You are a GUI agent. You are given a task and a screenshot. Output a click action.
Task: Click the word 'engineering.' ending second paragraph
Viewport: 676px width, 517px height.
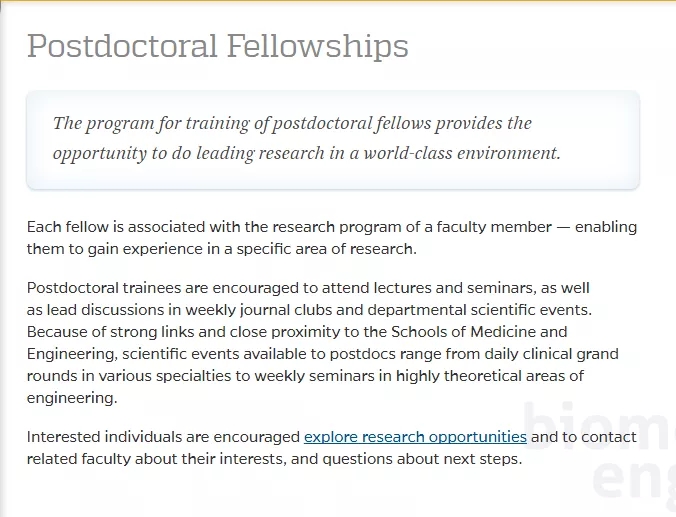72,398
